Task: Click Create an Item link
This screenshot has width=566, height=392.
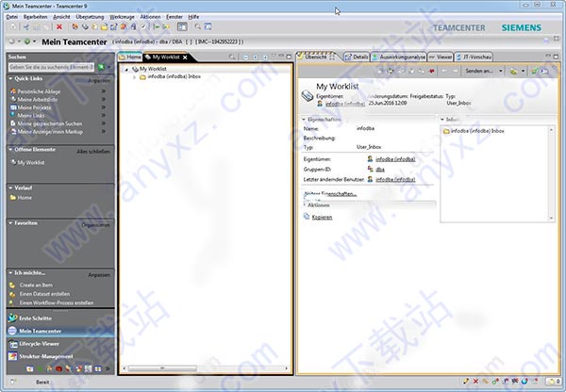Action: tap(36, 285)
